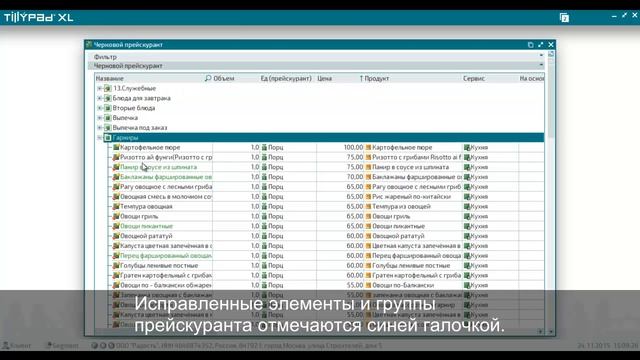This screenshot has width=640, height=360.
Task: Expand the Выпечка под заказ group
Action: pyautogui.click(x=99, y=127)
